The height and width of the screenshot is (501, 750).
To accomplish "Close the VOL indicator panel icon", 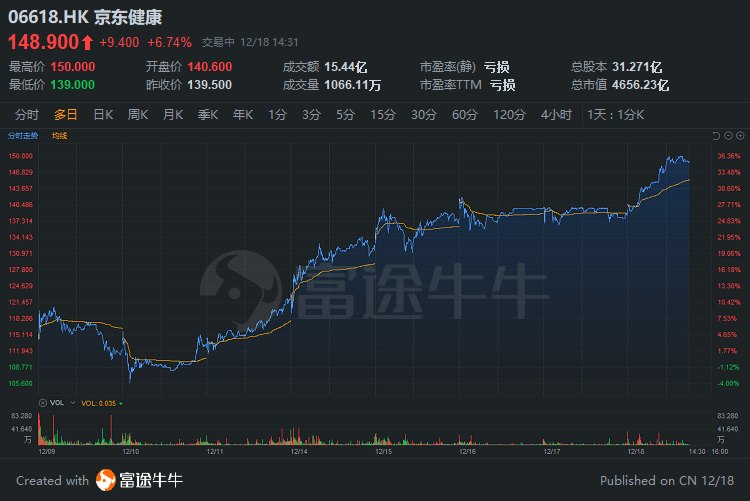I will click(43, 403).
